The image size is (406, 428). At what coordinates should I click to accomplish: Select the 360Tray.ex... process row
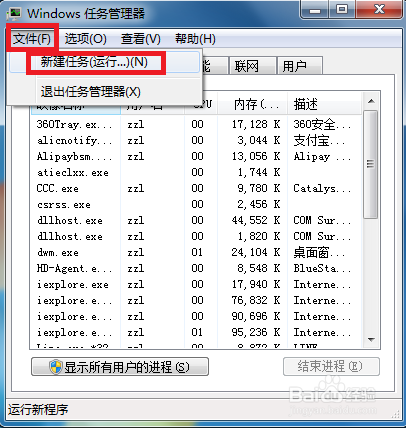[x=196, y=124]
